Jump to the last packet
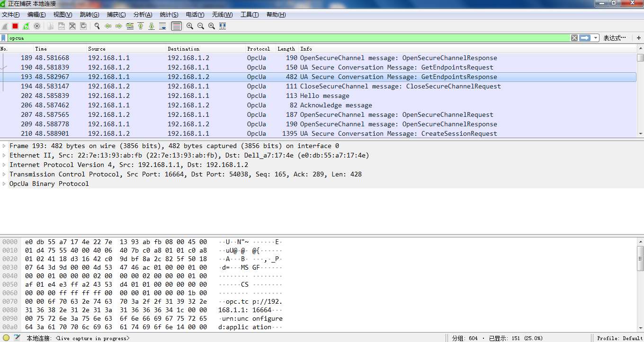The image size is (644, 342). pyautogui.click(x=152, y=26)
